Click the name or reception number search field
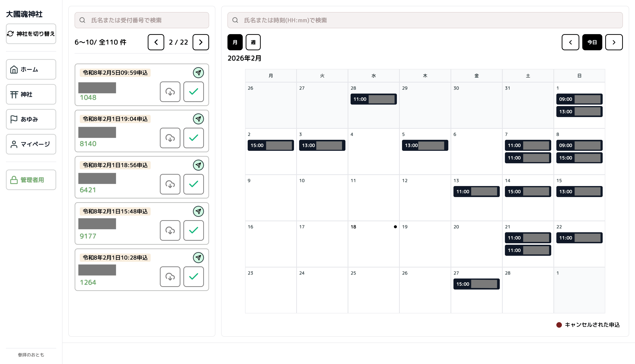Screen dimensions: 635x364 (x=142, y=20)
